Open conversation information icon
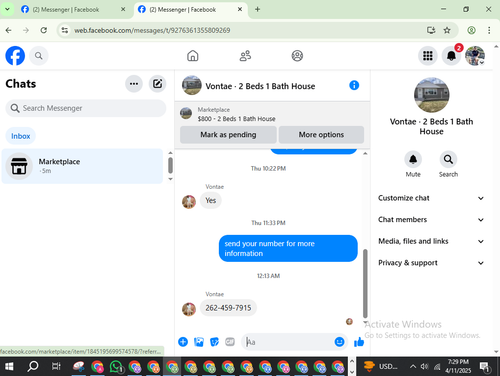Image resolution: width=500 pixels, height=376 pixels. pyautogui.click(x=354, y=85)
